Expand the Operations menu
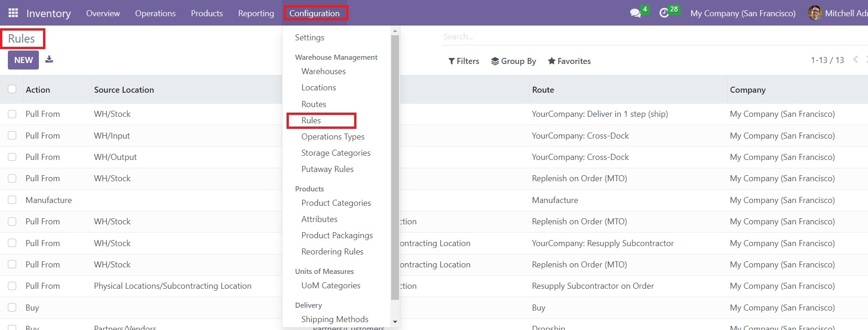This screenshot has width=868, height=330. click(x=155, y=13)
